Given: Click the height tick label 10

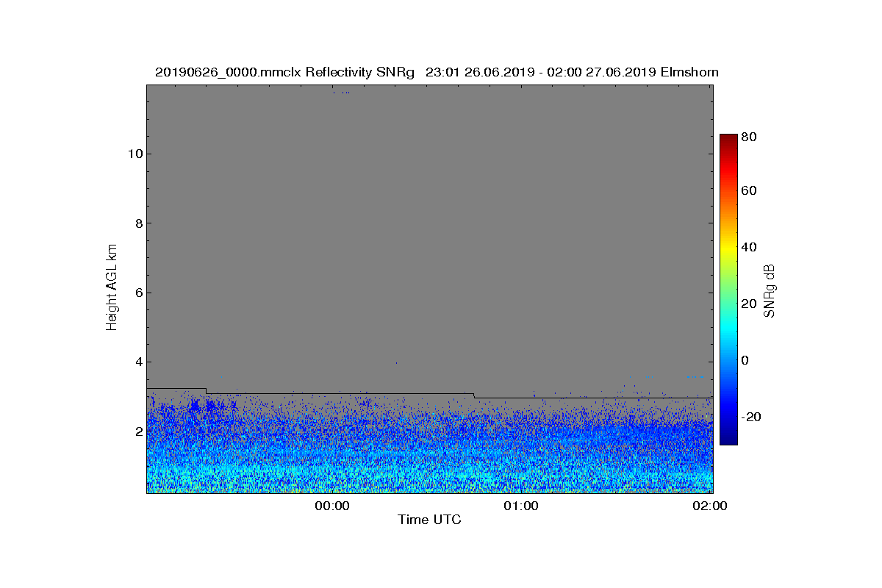Looking at the screenshot, I should coord(135,154).
